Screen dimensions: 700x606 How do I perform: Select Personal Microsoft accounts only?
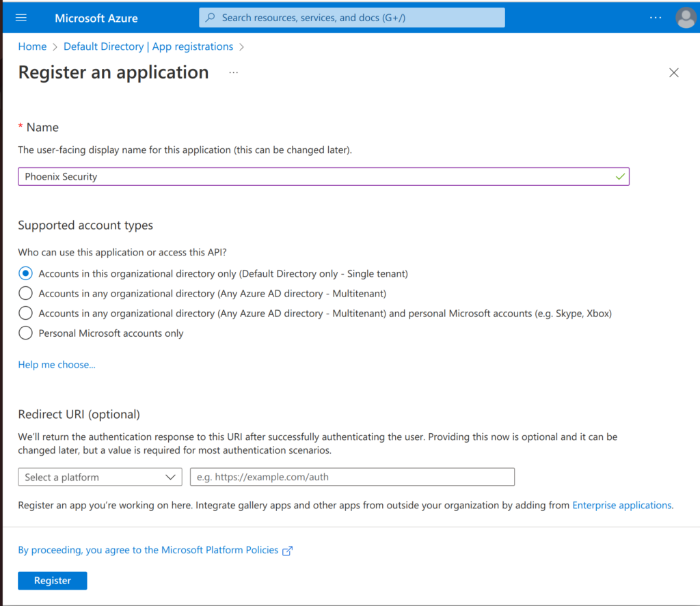25,333
